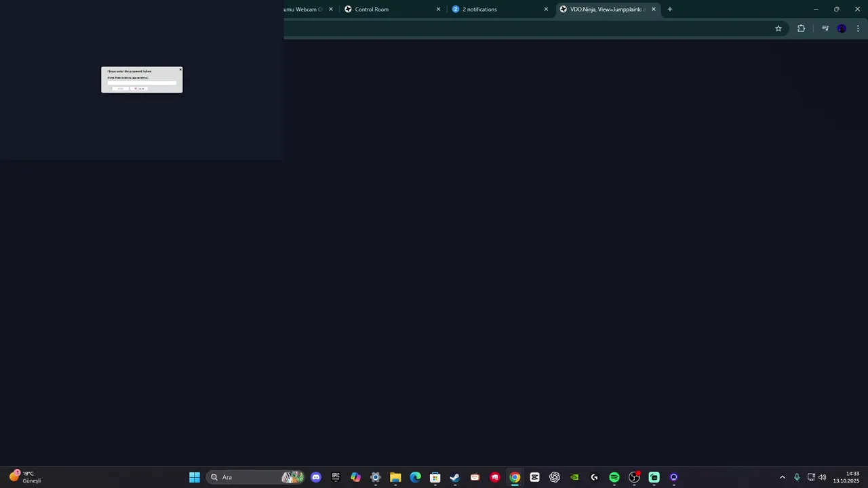Viewport: 868px width, 488px height.
Task: Close the Control Room tab
Action: pyautogui.click(x=438, y=9)
